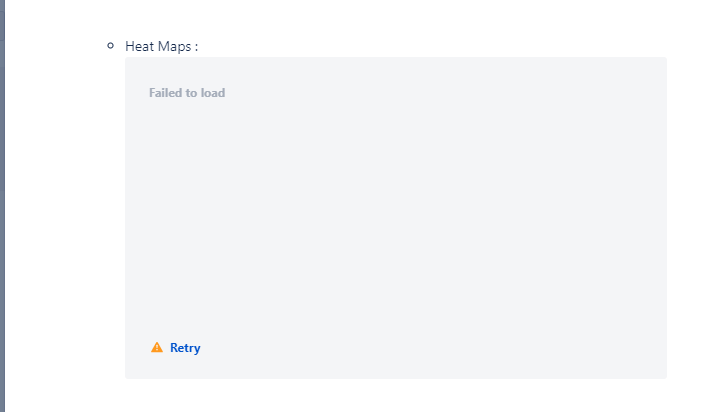Click the dark sidebar strip at left edge
727x412 pixels.
(x=2, y=206)
